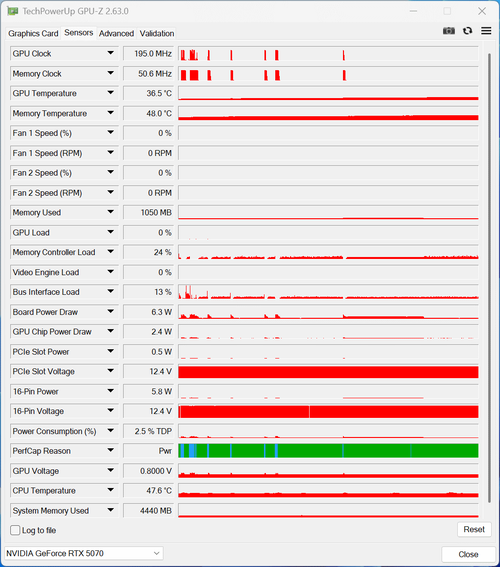Open the Validation tab
The height and width of the screenshot is (567, 500).
pyautogui.click(x=157, y=34)
